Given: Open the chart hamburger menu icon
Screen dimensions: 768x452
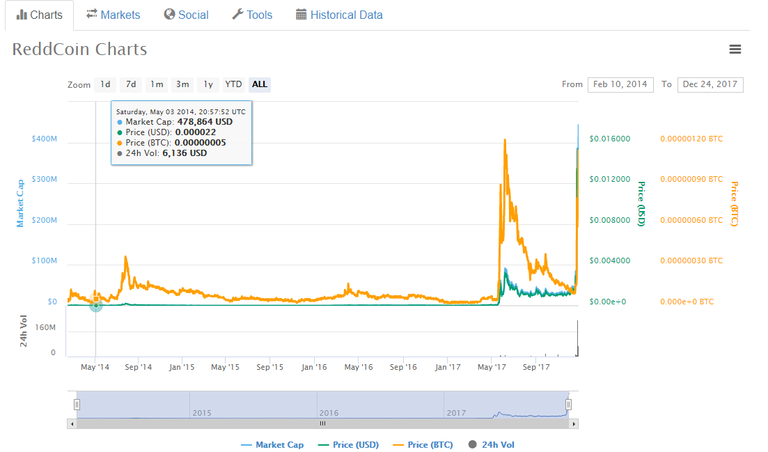Looking at the screenshot, I should [735, 49].
